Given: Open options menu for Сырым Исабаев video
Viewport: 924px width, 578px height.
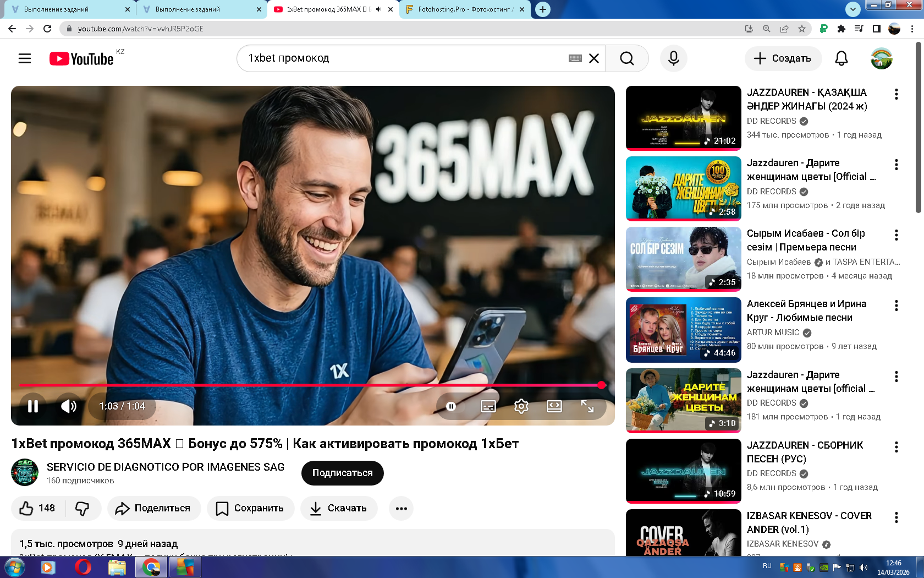Looking at the screenshot, I should point(896,235).
